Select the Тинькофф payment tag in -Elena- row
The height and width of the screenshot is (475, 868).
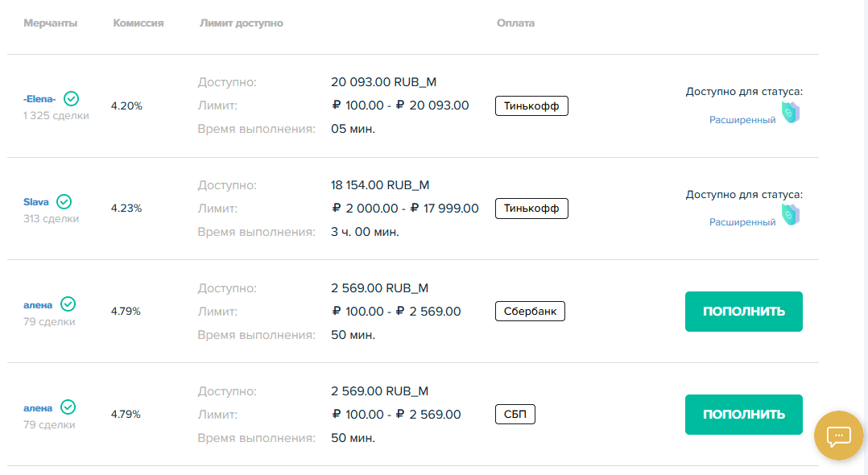(531, 106)
